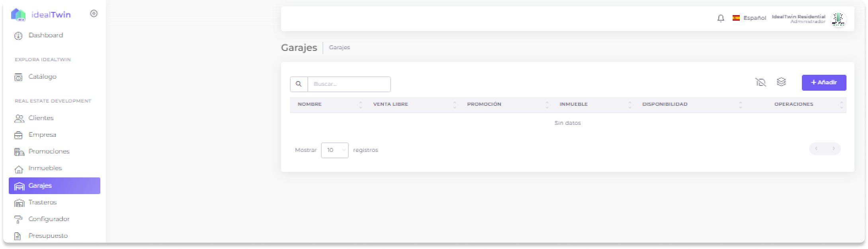
Task: Click the notifications bell icon
Action: (x=720, y=18)
